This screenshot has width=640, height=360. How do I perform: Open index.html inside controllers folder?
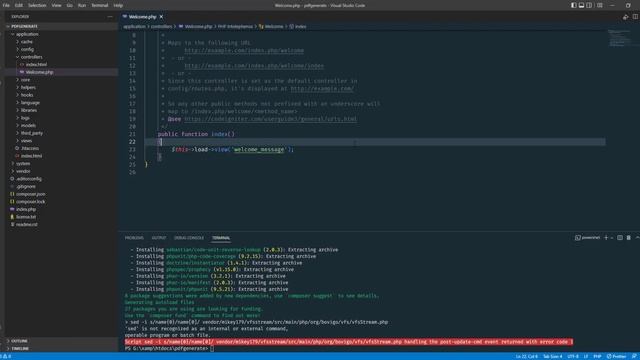tap(36, 64)
